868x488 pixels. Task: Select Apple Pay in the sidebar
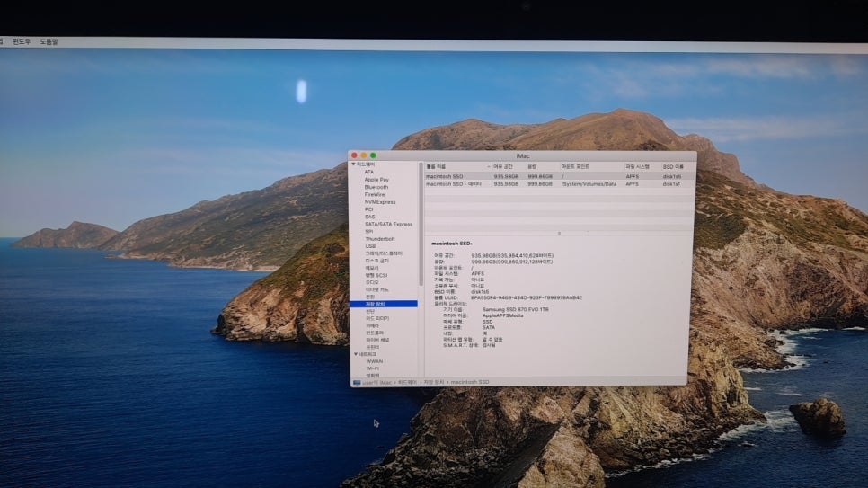376,180
